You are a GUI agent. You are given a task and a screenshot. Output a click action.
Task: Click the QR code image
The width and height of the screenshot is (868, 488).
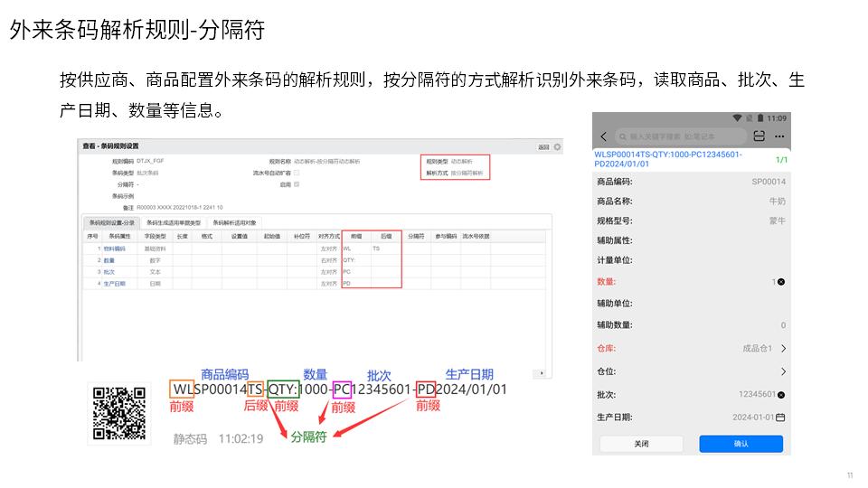[x=119, y=412]
